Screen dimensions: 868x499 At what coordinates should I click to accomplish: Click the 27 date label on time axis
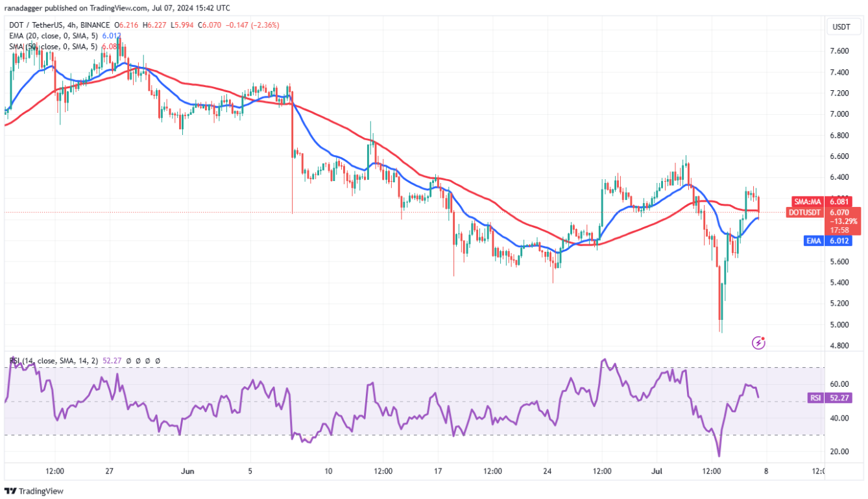[x=109, y=471]
